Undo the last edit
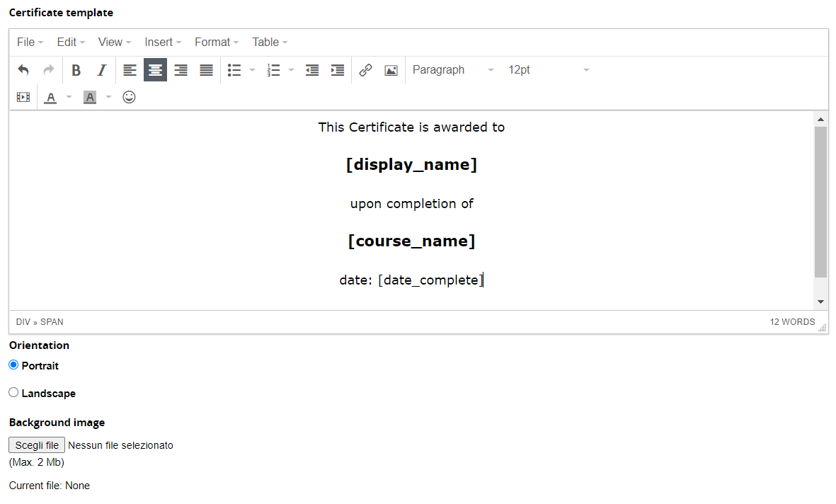This screenshot has height=504, width=836. coord(23,69)
